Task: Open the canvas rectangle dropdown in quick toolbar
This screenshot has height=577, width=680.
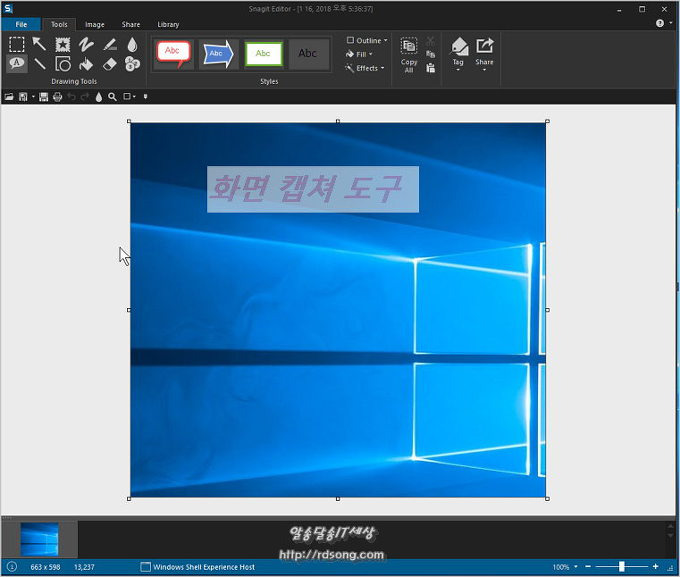Action: [x=129, y=97]
